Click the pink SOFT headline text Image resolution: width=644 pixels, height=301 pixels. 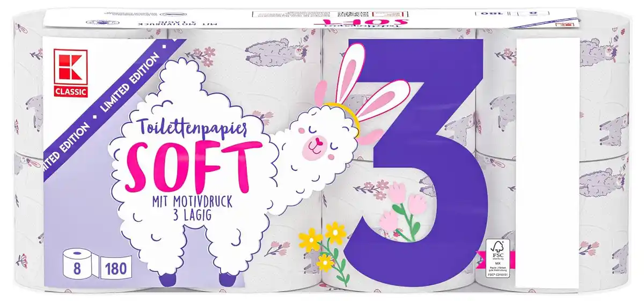(184, 161)
